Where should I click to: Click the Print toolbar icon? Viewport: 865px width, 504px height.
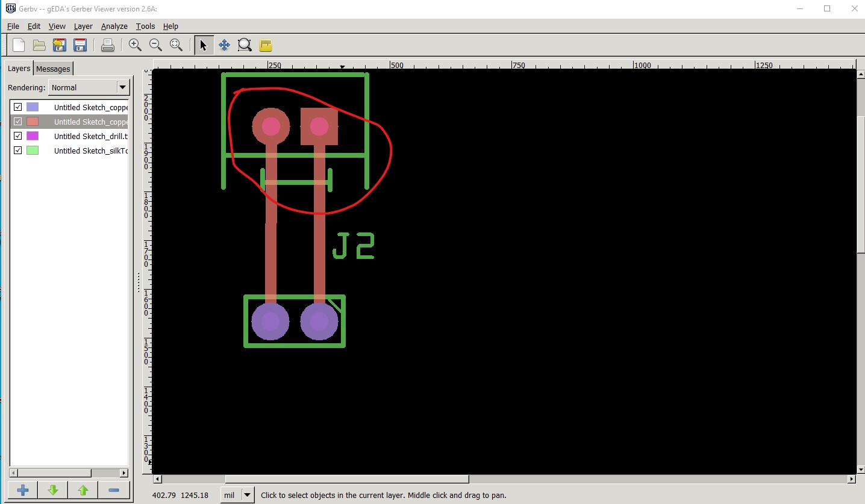pyautogui.click(x=108, y=45)
